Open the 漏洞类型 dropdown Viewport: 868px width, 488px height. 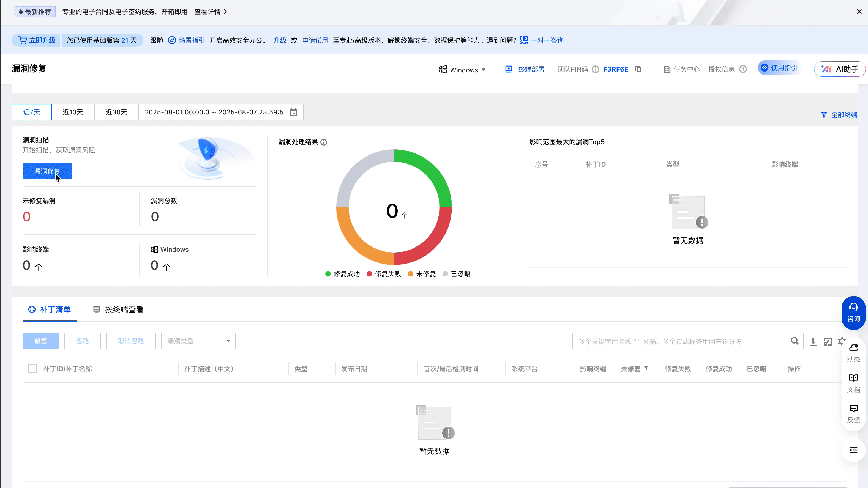(198, 341)
